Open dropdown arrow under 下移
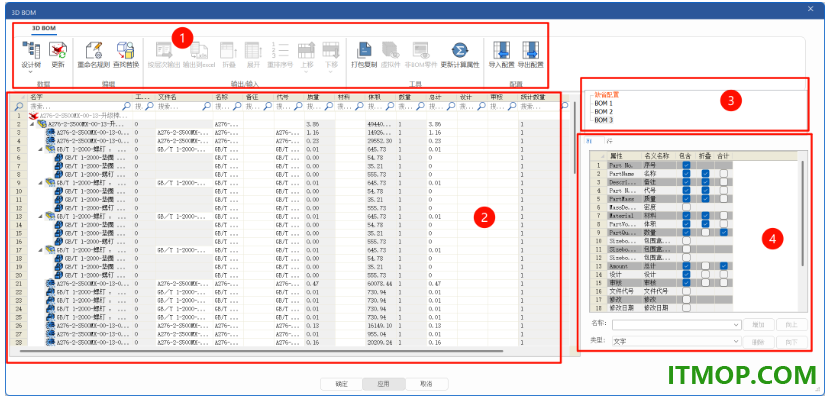This screenshot has height=398, width=826. coord(331,72)
